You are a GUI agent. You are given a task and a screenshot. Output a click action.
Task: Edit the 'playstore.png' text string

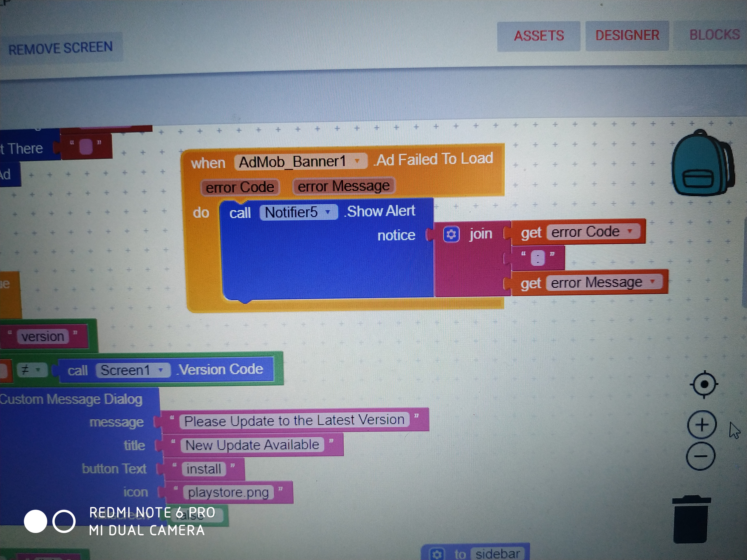tap(228, 492)
